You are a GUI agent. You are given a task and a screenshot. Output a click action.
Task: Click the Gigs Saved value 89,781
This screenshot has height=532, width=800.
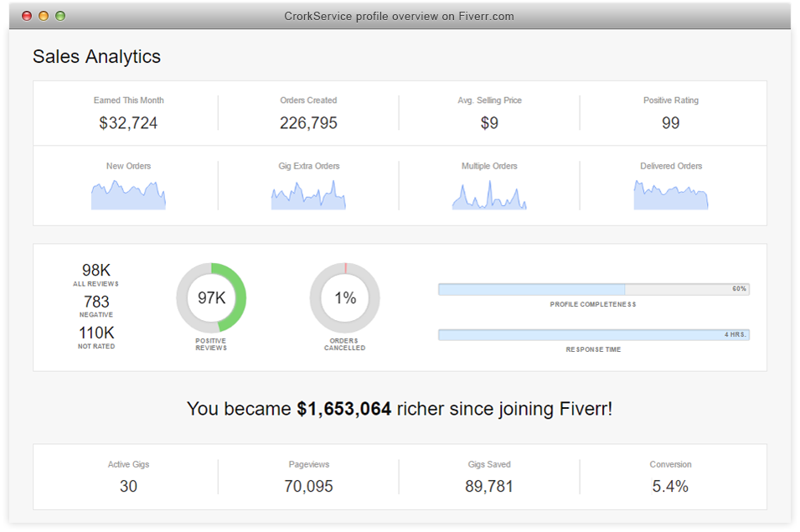coord(489,486)
